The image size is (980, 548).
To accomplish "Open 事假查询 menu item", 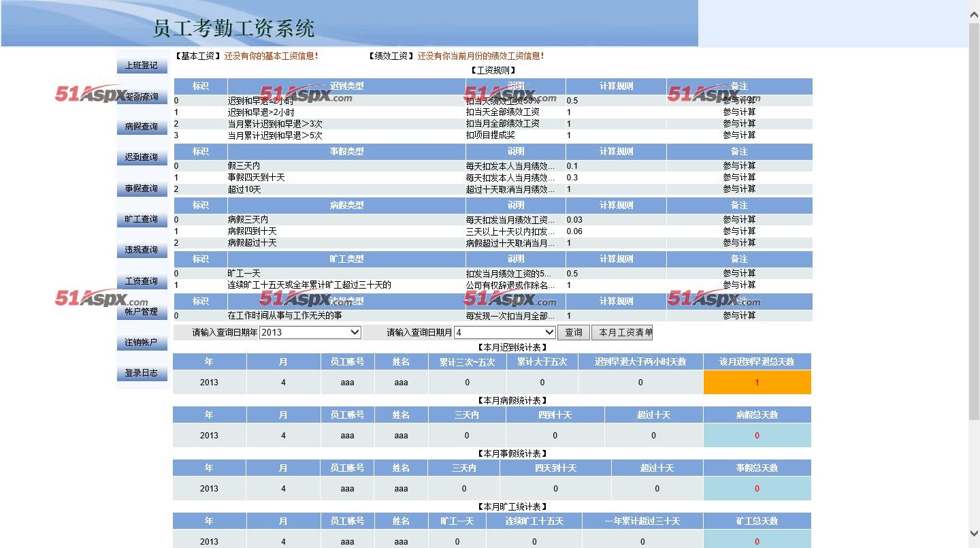I will click(142, 189).
